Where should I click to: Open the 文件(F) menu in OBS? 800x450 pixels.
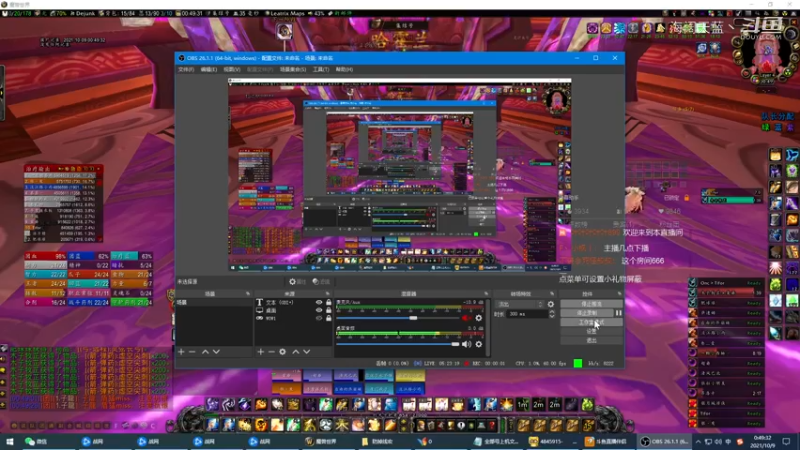point(186,69)
